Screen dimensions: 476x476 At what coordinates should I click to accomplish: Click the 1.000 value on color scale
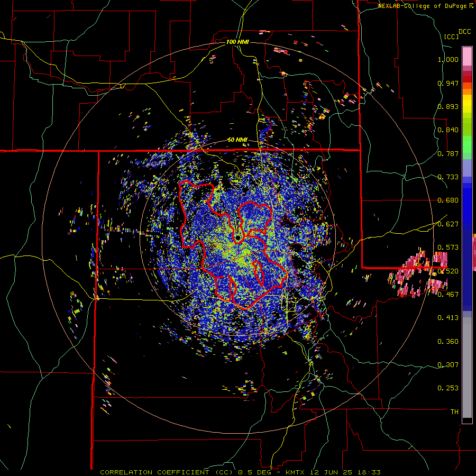coord(448,59)
